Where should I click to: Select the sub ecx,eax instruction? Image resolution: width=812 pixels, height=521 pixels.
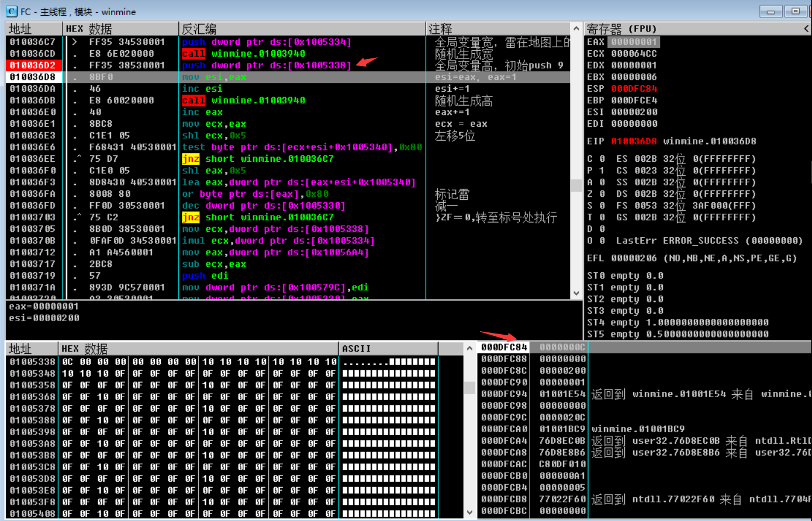214,264
